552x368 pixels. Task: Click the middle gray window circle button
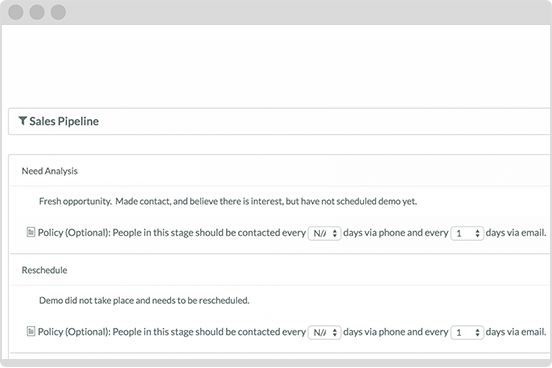(37, 12)
